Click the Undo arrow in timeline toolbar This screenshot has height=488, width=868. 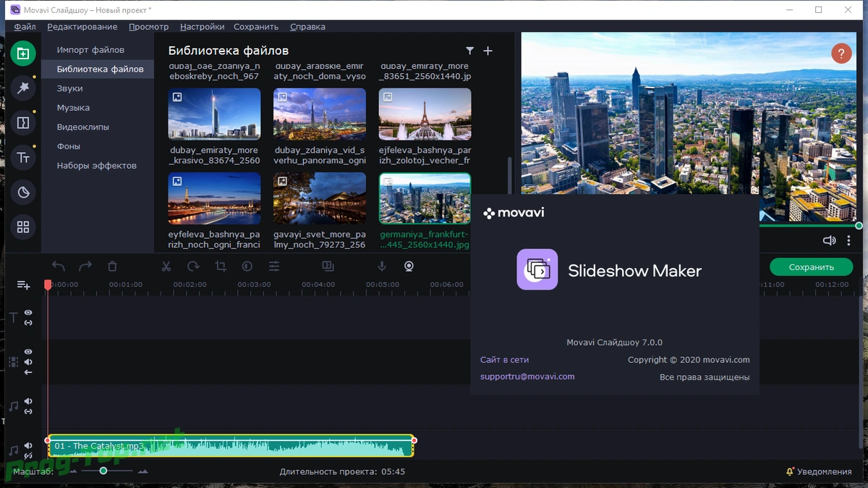coord(59,266)
